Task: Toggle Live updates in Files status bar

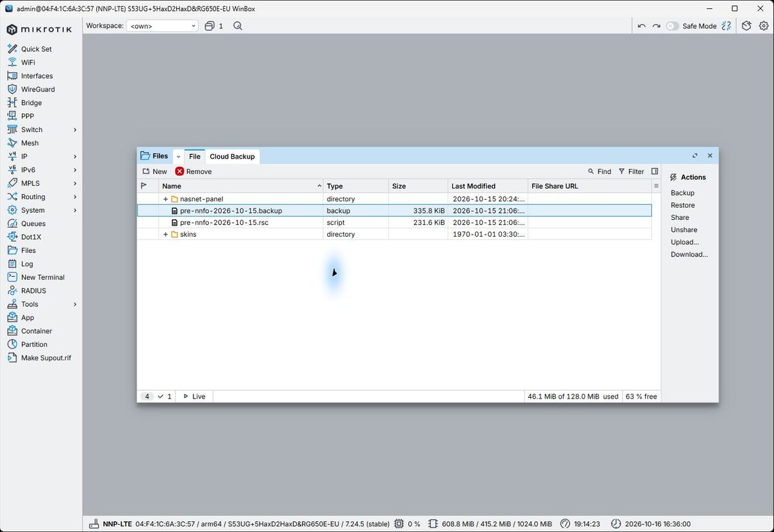Action: [x=194, y=397]
